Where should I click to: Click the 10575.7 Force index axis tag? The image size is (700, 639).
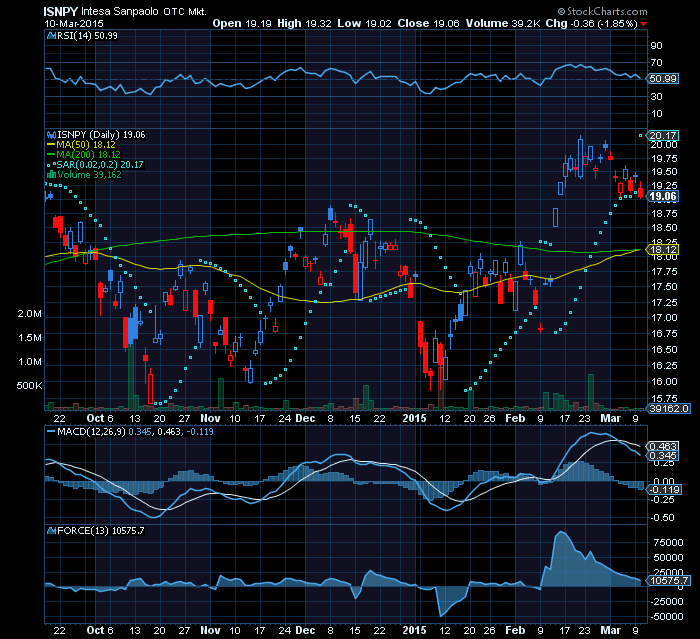pos(669,581)
